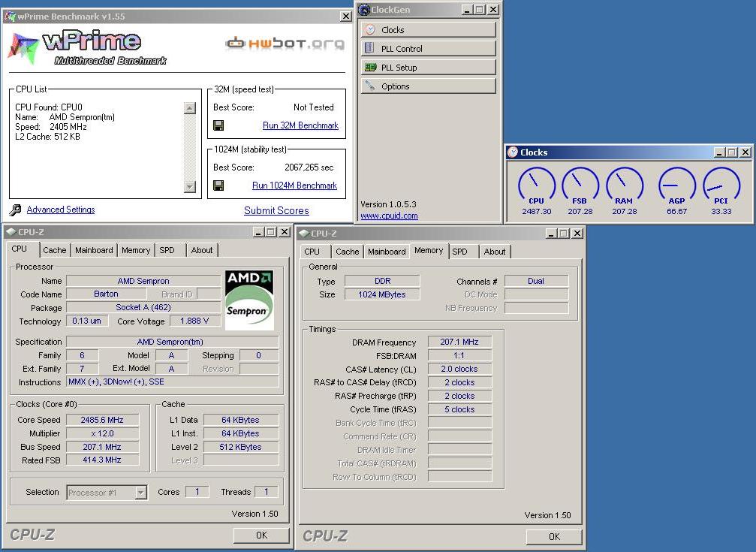Click the CPU gauge dial in Clocks window

[536, 183]
